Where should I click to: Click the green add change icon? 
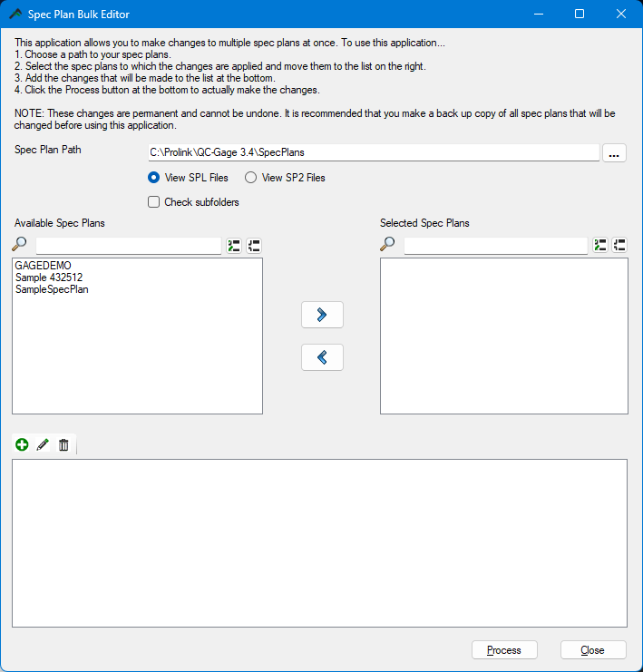click(x=22, y=444)
